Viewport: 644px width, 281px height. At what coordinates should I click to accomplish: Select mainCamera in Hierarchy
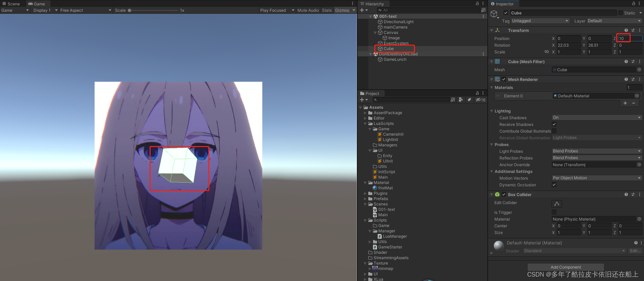click(395, 27)
